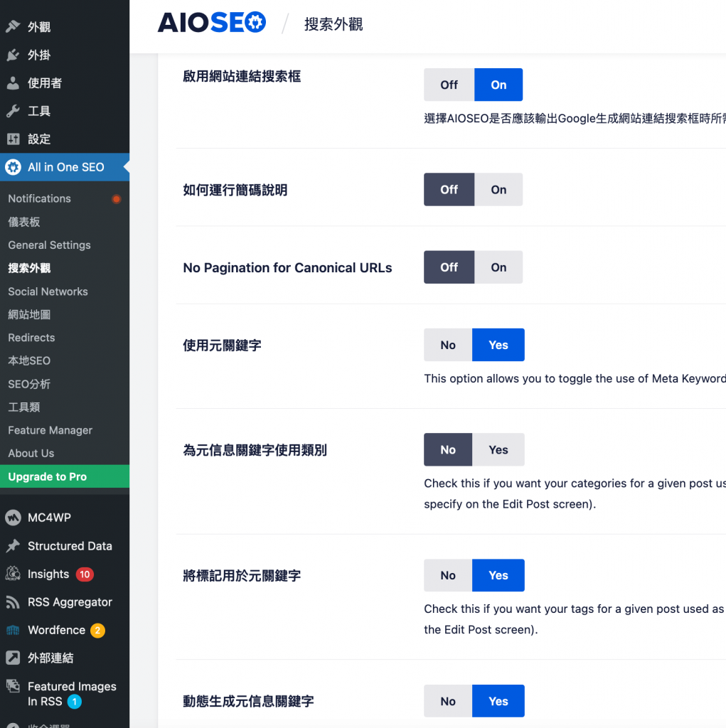Open General Settings submenu item
The height and width of the screenshot is (728, 726).
click(50, 245)
